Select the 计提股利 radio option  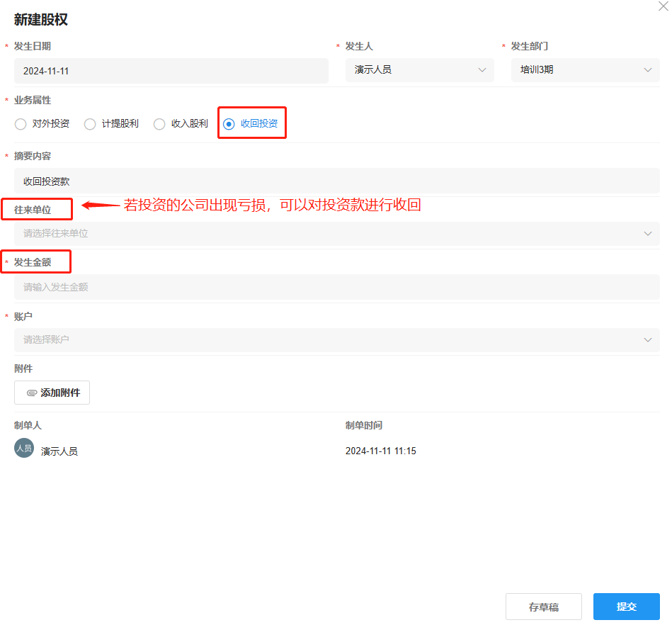(90, 124)
